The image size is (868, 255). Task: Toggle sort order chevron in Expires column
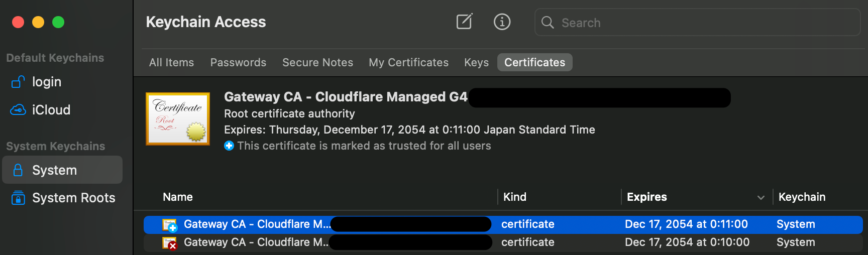point(761,197)
